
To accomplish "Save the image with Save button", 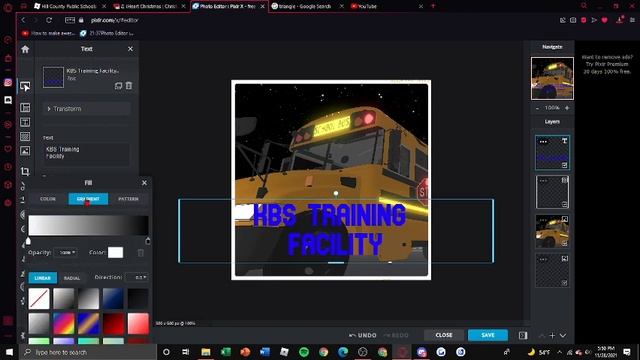I will [488, 335].
